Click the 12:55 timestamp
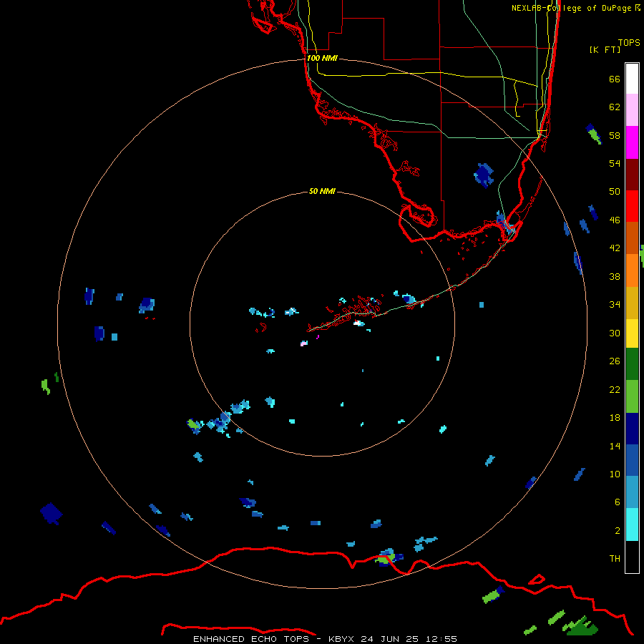 pos(441,639)
